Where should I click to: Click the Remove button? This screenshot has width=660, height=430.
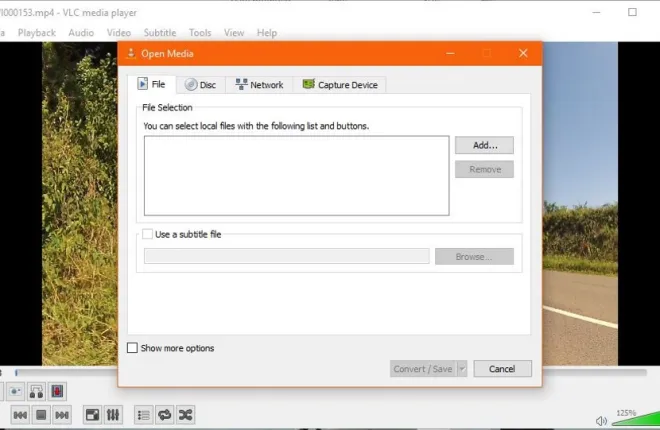pos(484,169)
